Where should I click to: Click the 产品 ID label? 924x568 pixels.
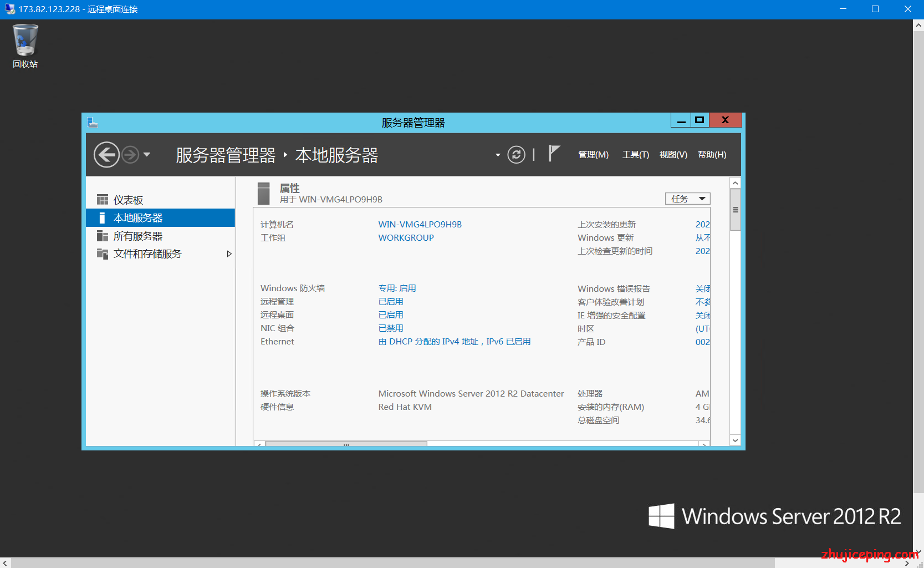pos(591,342)
